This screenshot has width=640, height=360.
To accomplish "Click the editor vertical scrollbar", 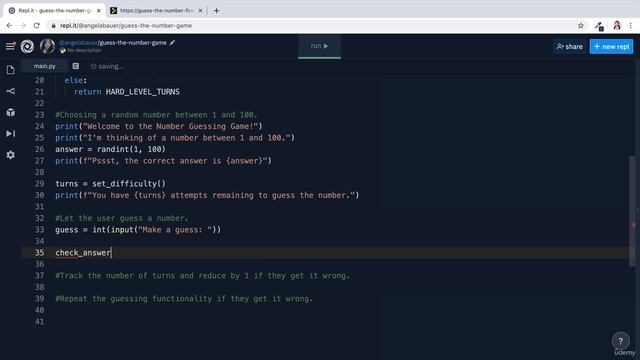I will tap(632, 211).
